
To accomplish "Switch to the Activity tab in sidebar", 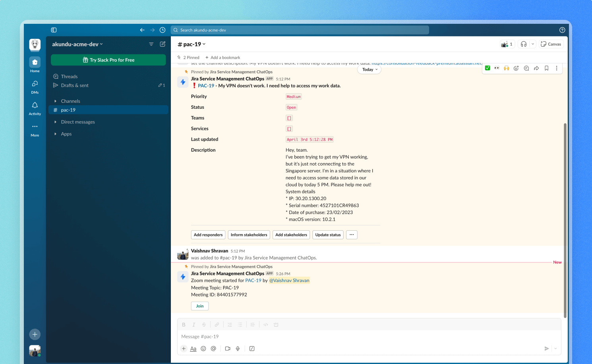I will tap(35, 108).
